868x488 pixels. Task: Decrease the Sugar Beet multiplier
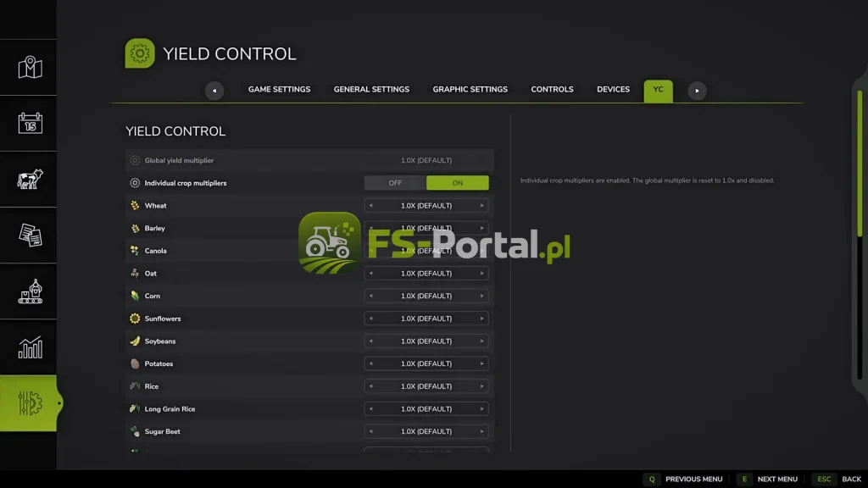click(x=371, y=431)
